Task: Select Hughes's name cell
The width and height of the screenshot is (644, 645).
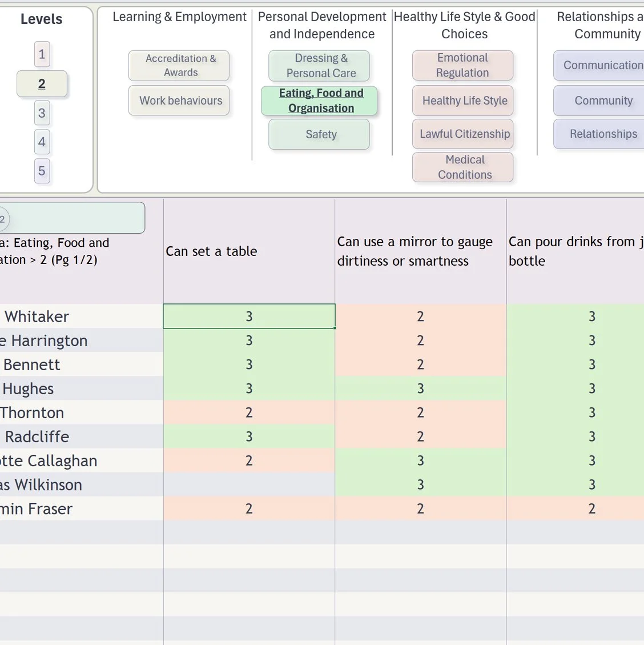Action: (x=82, y=388)
